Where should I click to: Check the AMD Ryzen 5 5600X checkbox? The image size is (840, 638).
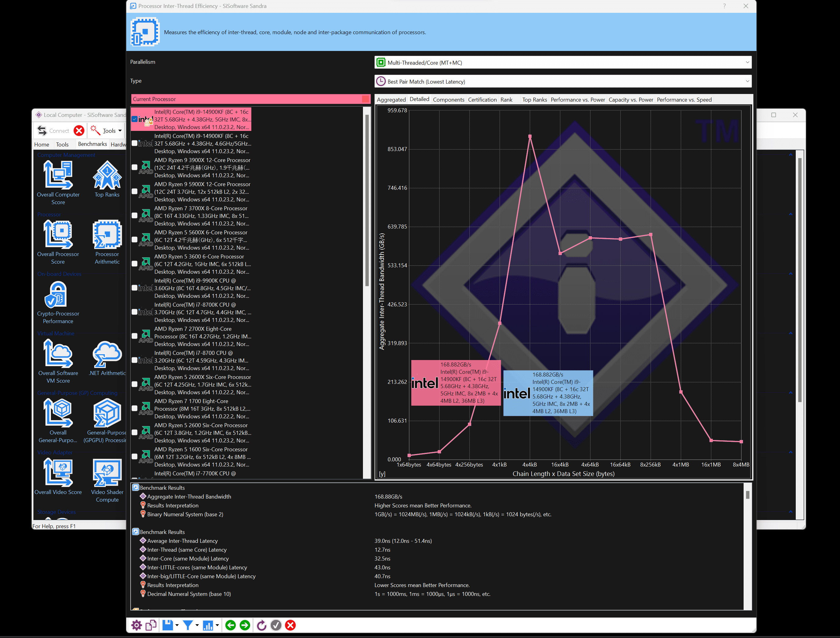tap(135, 240)
